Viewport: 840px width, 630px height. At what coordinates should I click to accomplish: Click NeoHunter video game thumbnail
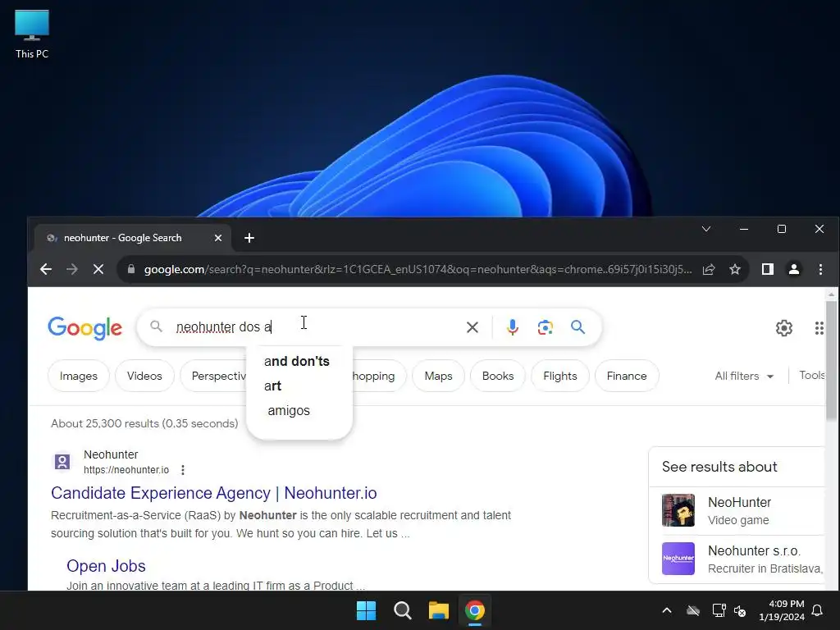click(x=678, y=510)
